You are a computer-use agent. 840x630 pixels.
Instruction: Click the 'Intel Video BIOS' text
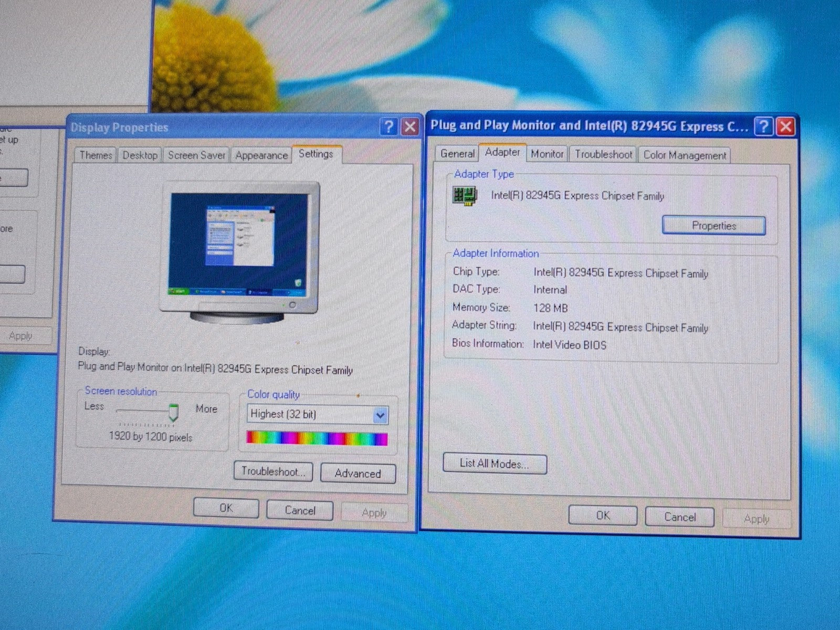[x=570, y=345]
